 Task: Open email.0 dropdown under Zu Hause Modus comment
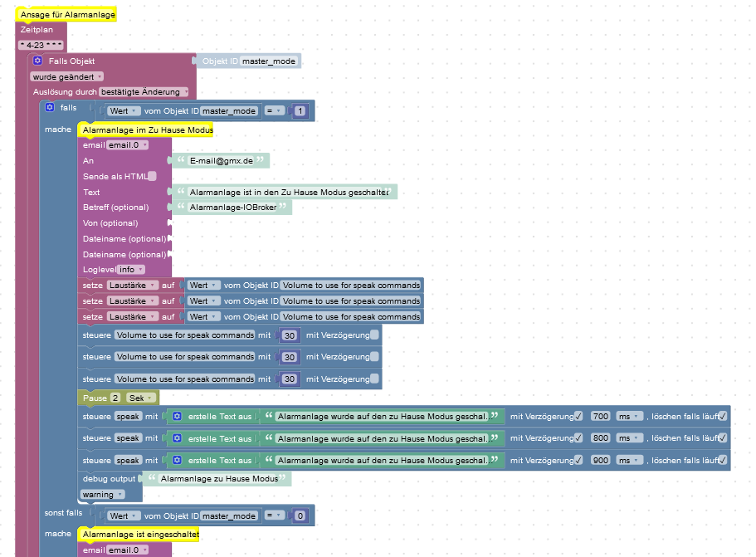point(127,144)
